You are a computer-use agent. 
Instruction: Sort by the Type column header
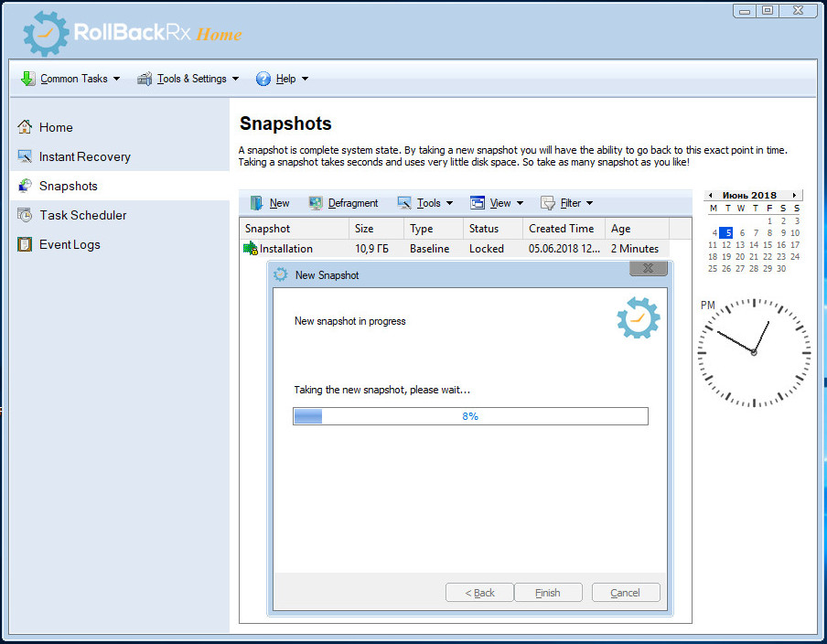point(434,229)
